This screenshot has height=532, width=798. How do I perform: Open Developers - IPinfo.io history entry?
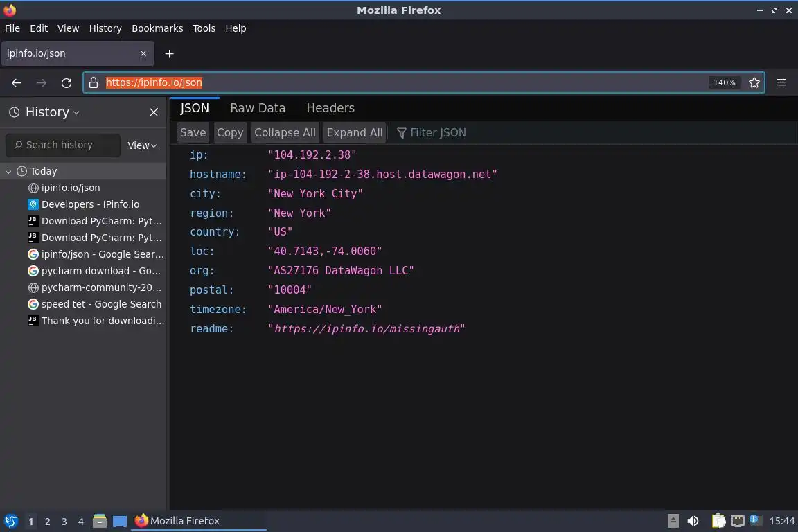pos(91,204)
